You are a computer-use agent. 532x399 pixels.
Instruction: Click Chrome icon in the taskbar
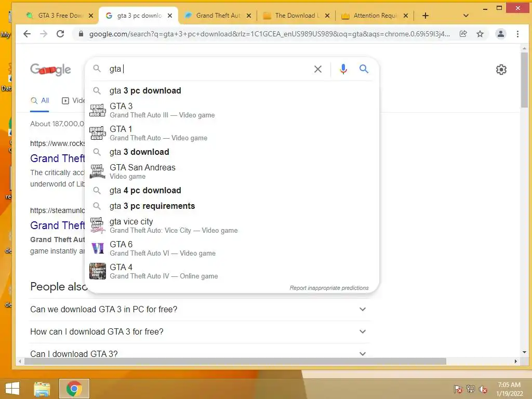click(74, 389)
